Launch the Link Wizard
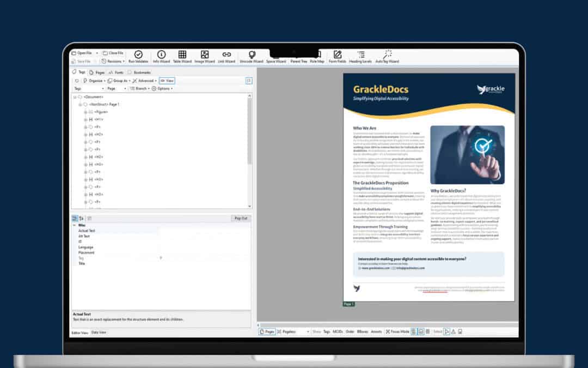 (x=226, y=57)
